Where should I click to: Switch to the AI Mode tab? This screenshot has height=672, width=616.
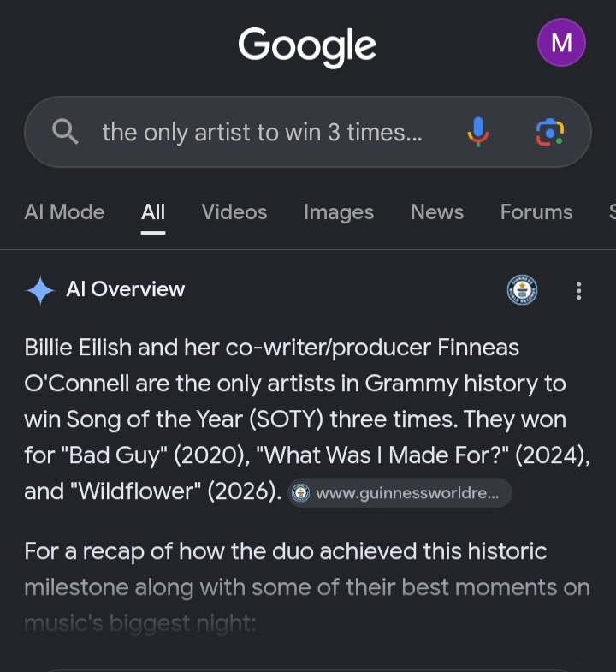click(64, 211)
